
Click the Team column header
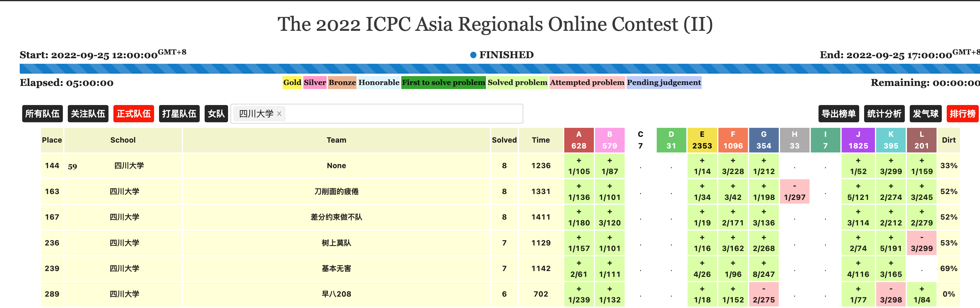coord(336,140)
